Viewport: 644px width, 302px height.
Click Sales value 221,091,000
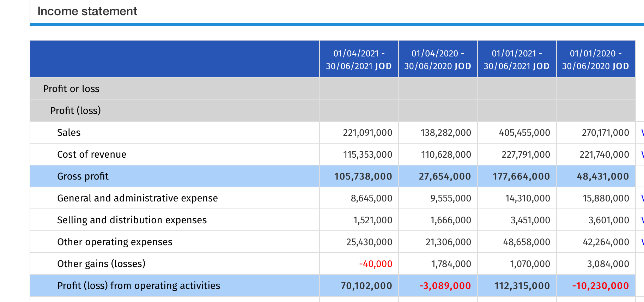click(367, 133)
